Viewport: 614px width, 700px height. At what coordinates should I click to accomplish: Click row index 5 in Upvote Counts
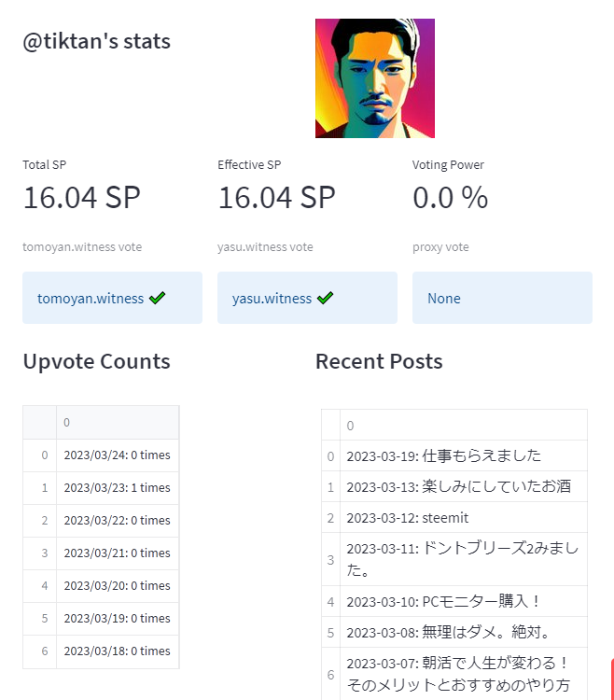44,619
